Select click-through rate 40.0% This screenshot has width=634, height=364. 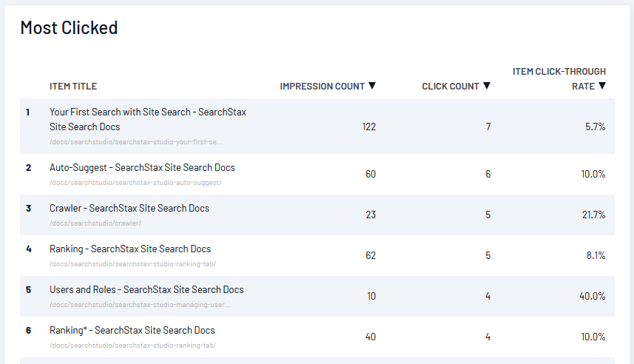pyautogui.click(x=593, y=296)
